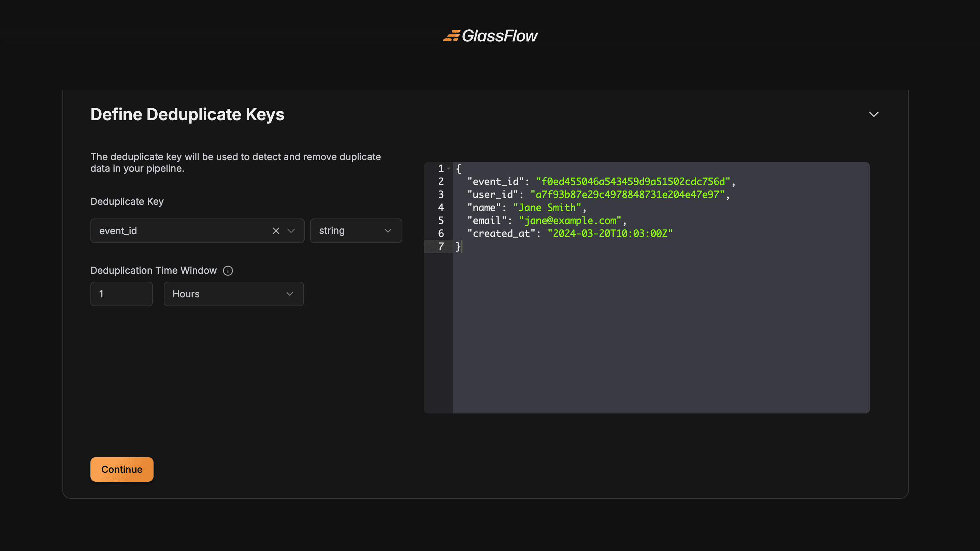The width and height of the screenshot is (980, 551).
Task: Fold JSON at line 1 arrow
Action: point(448,169)
